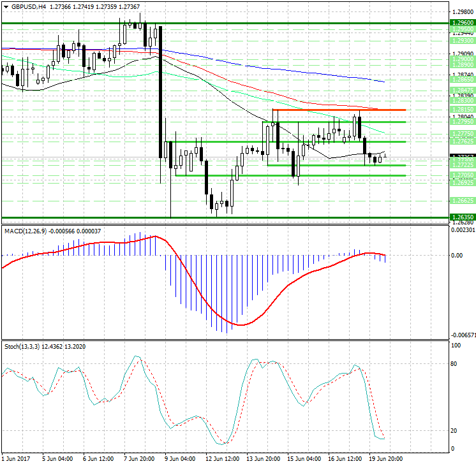Click the 1 Jun 2017 date label

[16, 458]
